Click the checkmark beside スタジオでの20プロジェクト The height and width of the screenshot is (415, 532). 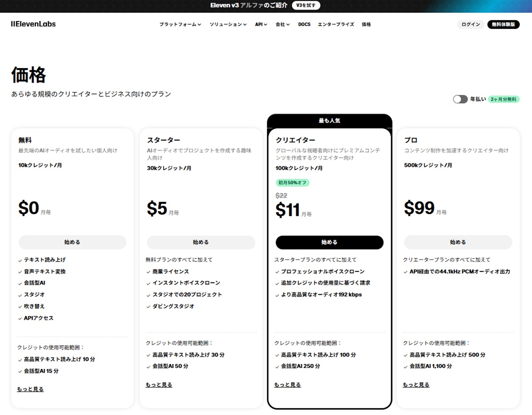click(148, 295)
